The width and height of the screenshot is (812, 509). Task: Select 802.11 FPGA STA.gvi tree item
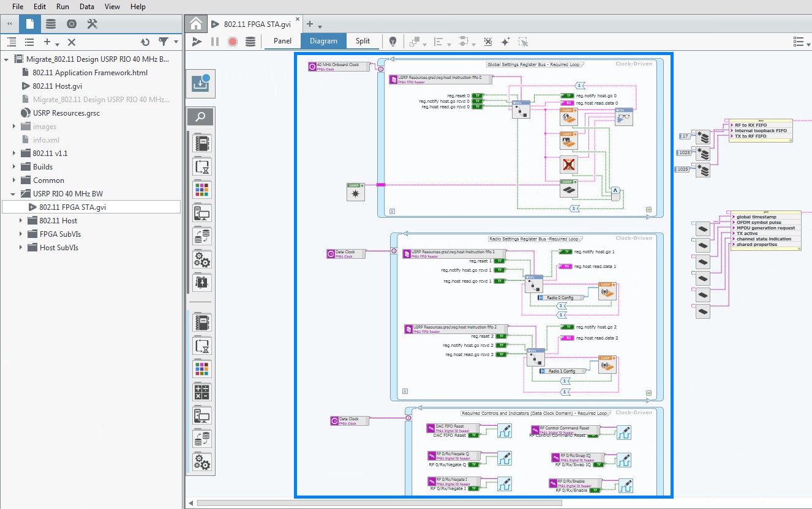pyautogui.click(x=91, y=207)
